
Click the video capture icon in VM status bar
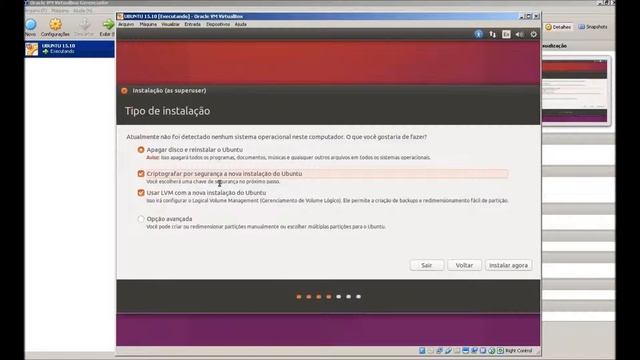(x=474, y=351)
